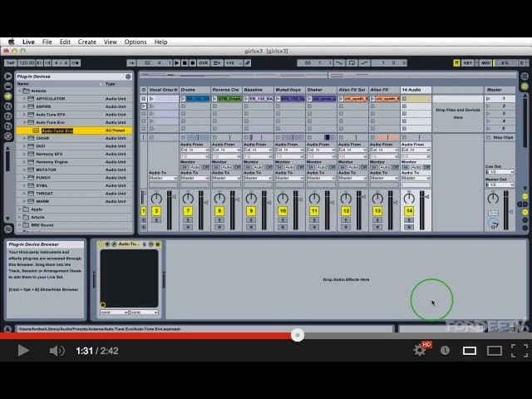Click the TAP tempo button
This screenshot has height=399, width=532.
11,63
